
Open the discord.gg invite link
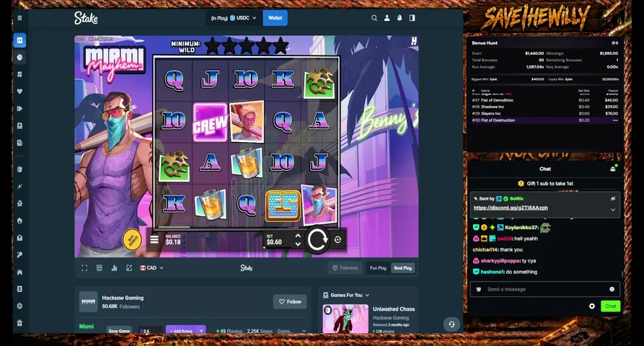[511, 208]
